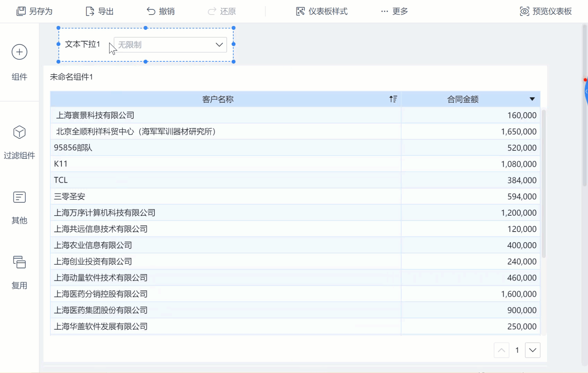588x373 pixels.
Task: Click the amount value 1,080,000
Action: 519,164
